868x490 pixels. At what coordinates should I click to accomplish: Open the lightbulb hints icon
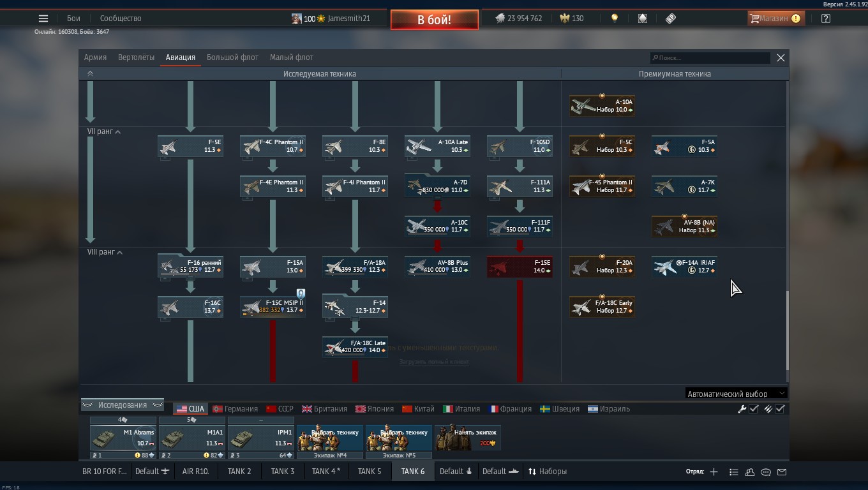coord(615,19)
